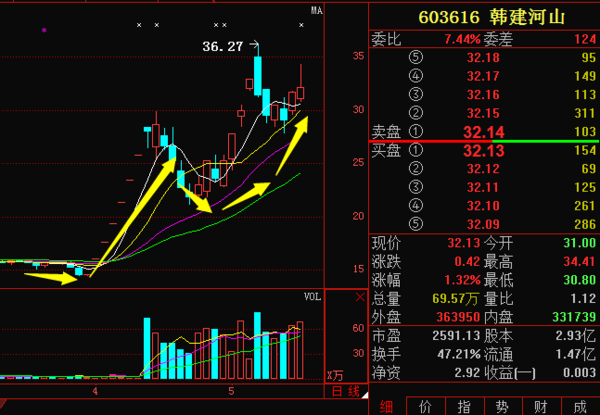This screenshot has height=415, width=600.
Task: Switch to the 价 tab
Action: 426,406
